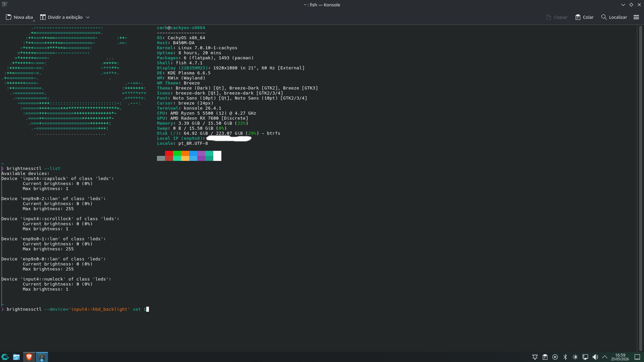Image resolution: width=644 pixels, height=362 pixels.
Task: Expand hidden system tray icons arrow
Action: [x=605, y=357]
